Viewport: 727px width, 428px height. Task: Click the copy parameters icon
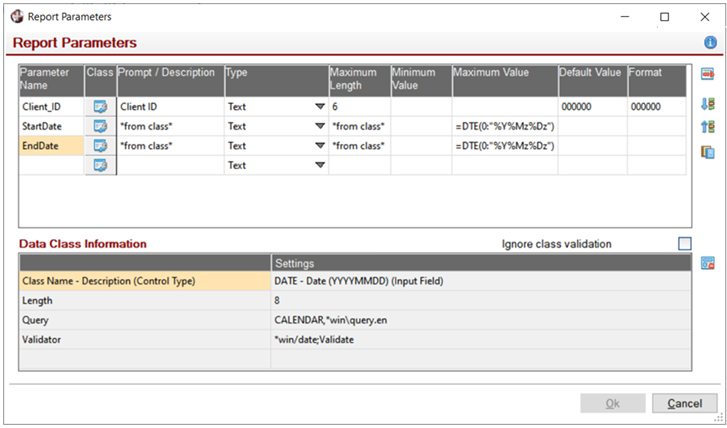[x=708, y=152]
